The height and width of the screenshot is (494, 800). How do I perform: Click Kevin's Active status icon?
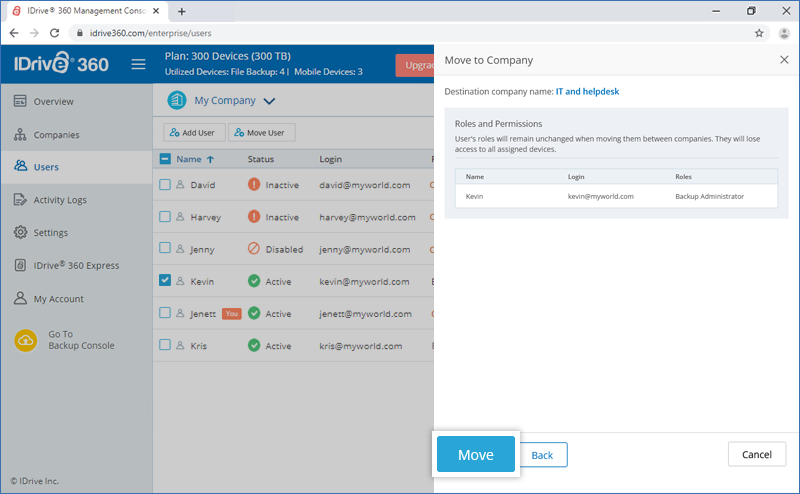[254, 281]
